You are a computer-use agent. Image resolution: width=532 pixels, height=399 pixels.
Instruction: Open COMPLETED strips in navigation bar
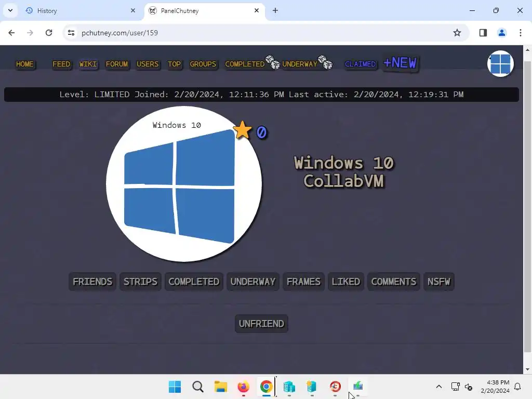click(x=245, y=64)
